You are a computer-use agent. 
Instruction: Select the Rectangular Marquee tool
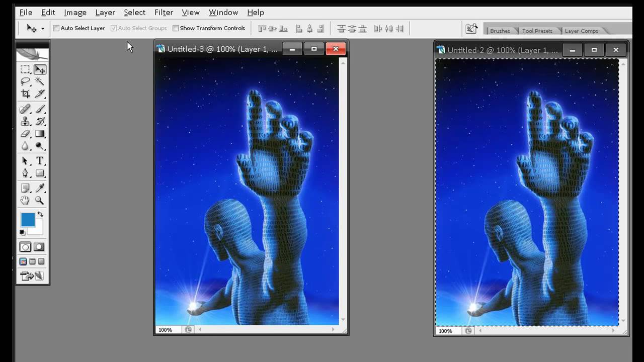pyautogui.click(x=25, y=69)
